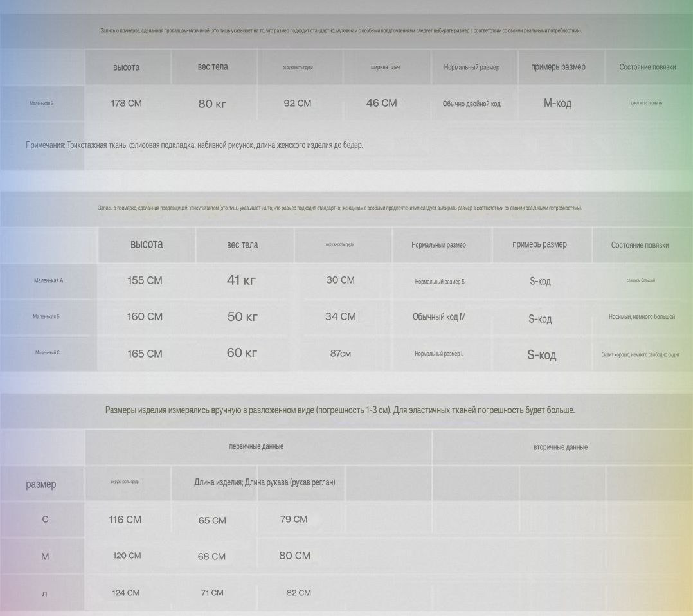
Task: Click the 178 СМ height cell
Action: click(127, 103)
